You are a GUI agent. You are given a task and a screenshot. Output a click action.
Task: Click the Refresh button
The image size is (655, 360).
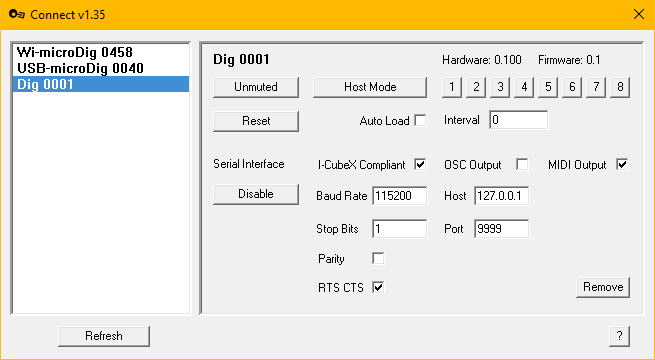click(104, 336)
